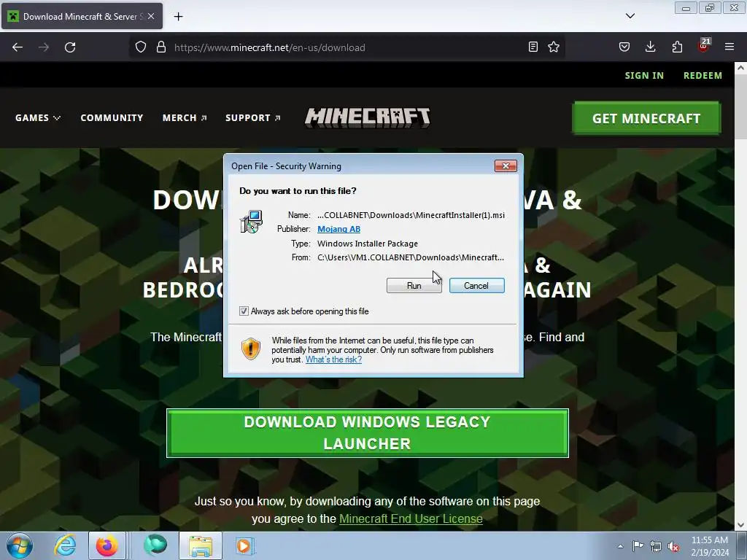Click the Mojang AB publisher link
The image size is (747, 560).
coord(338,229)
